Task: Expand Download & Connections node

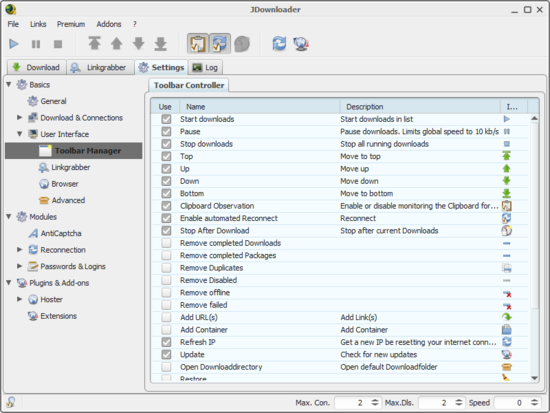Action: 20,118
